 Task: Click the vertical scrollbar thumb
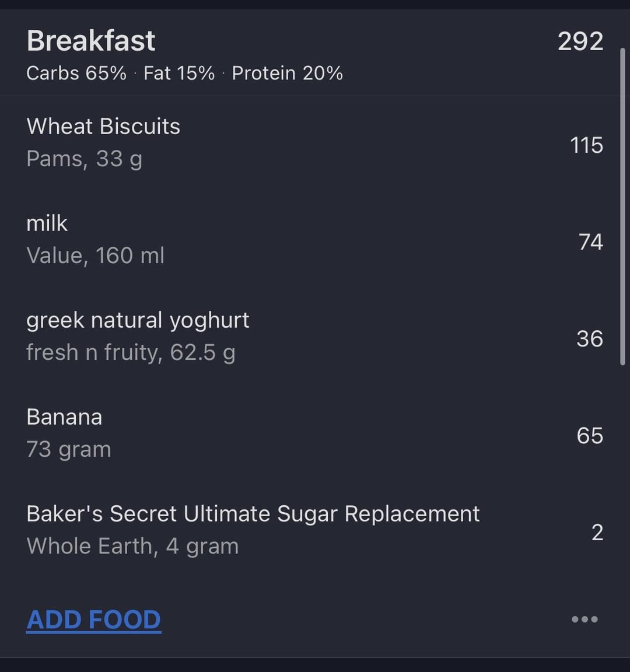click(623, 206)
